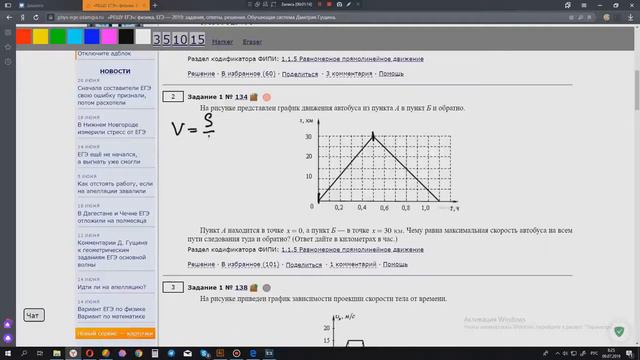
Task: Select the Eraser drawing tool
Action: click(252, 42)
